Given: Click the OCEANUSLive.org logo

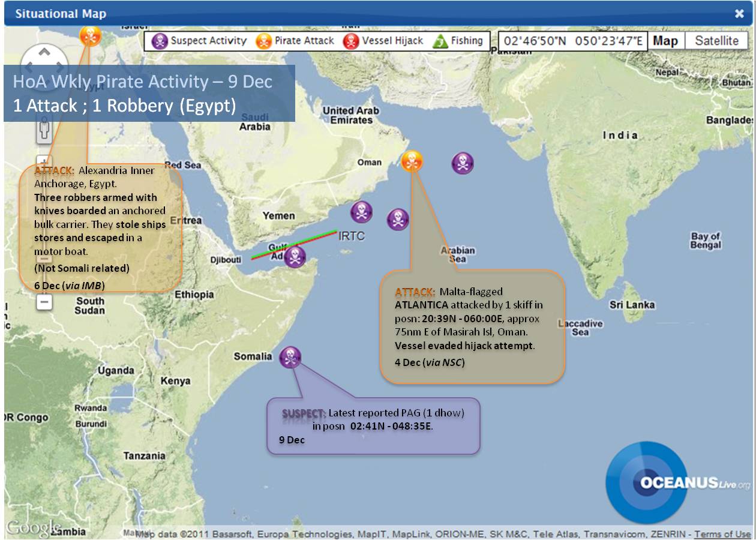Looking at the screenshot, I should click(678, 482).
